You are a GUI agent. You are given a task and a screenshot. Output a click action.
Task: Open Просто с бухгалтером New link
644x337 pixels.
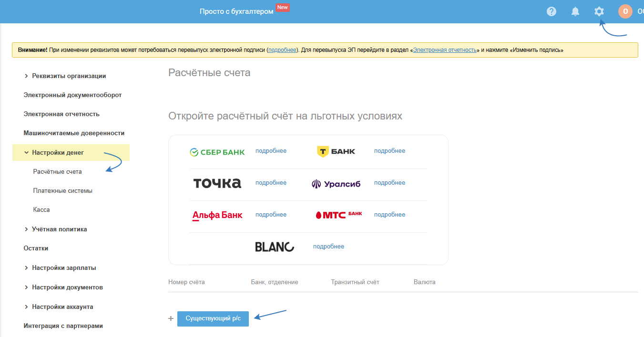tap(244, 10)
